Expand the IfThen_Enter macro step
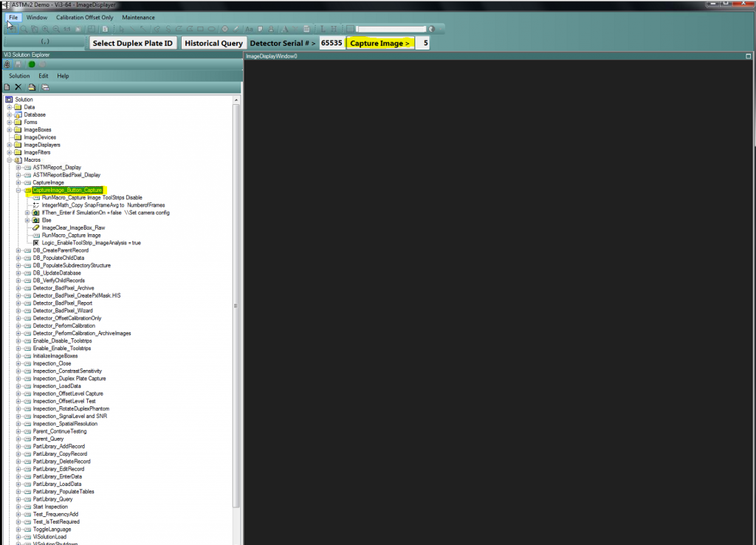Image resolution: width=756 pixels, height=545 pixels. click(27, 213)
